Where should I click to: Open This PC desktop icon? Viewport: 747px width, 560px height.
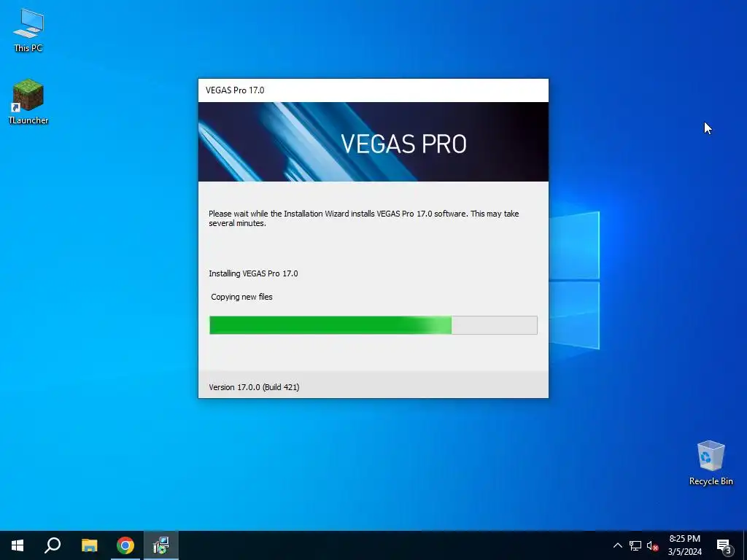click(28, 31)
